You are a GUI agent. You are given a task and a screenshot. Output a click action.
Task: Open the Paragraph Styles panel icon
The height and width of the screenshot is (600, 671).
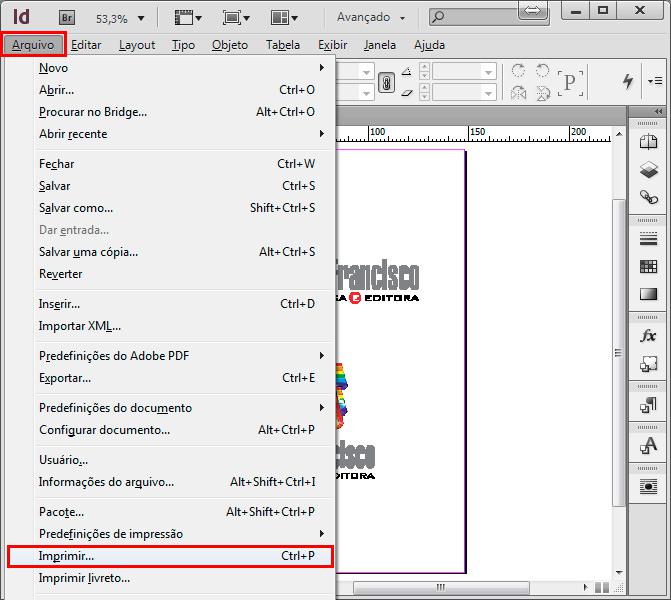click(x=648, y=405)
